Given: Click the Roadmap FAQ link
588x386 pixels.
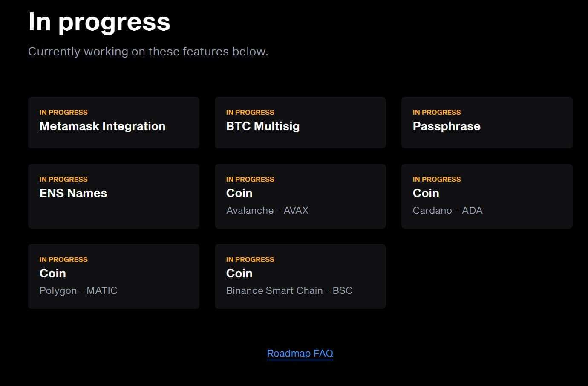Looking at the screenshot, I should (x=300, y=353).
